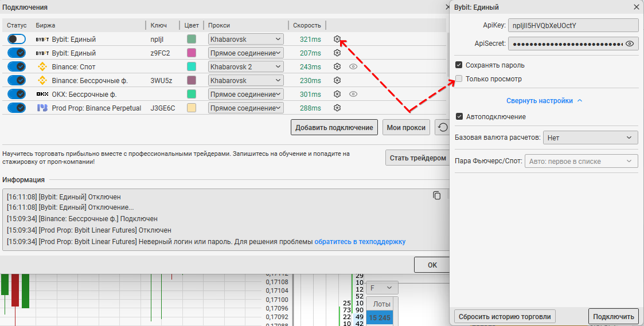This screenshot has width=644, height=326.
Task: Uncheck the Автоподключение checkbox
Action: tap(459, 116)
